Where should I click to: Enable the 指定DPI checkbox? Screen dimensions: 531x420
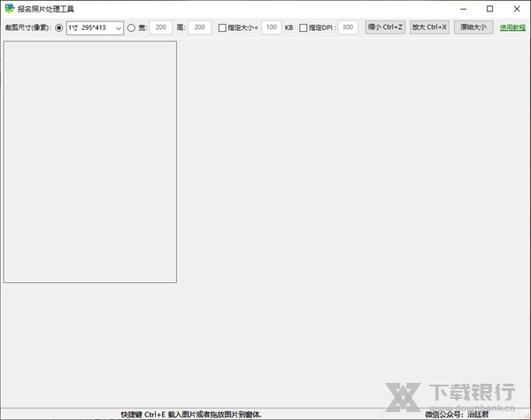(x=304, y=27)
